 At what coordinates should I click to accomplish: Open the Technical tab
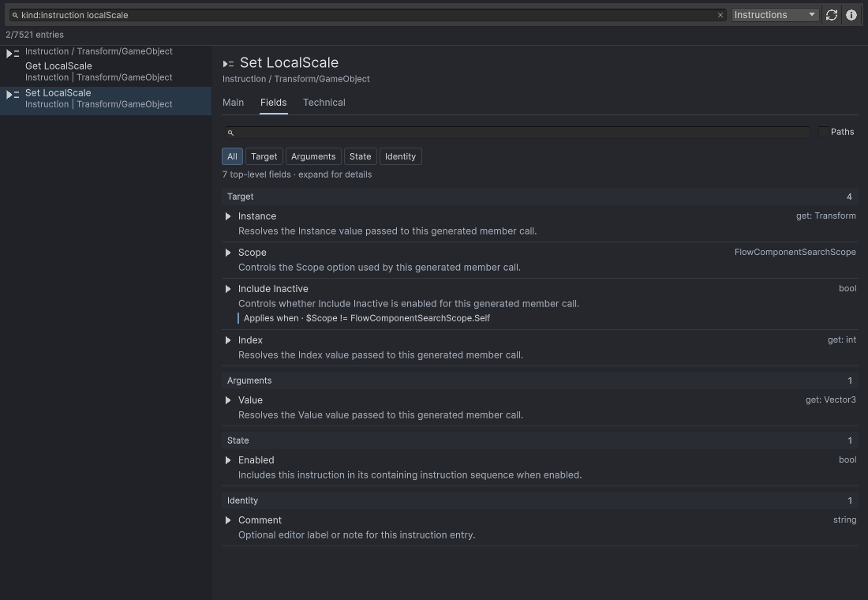pos(324,103)
